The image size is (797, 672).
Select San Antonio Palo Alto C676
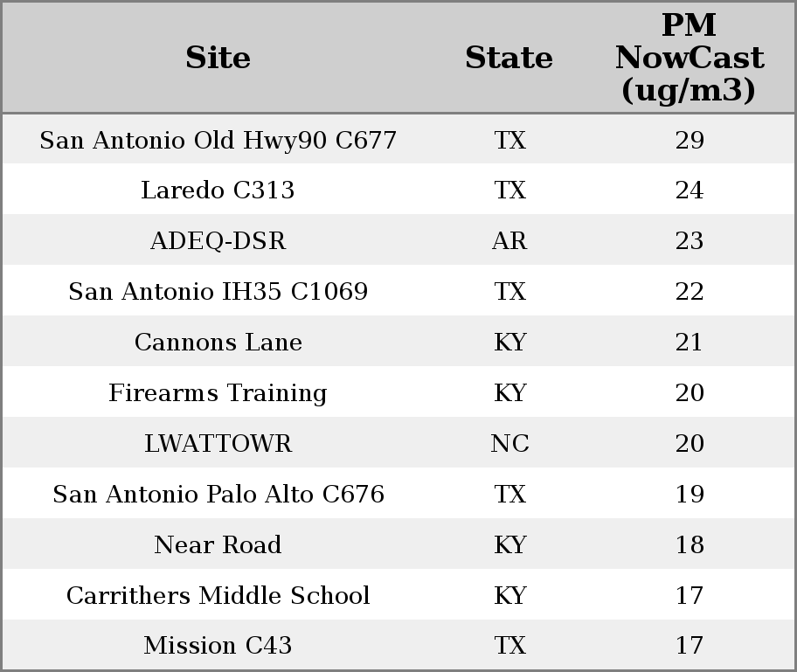point(218,494)
